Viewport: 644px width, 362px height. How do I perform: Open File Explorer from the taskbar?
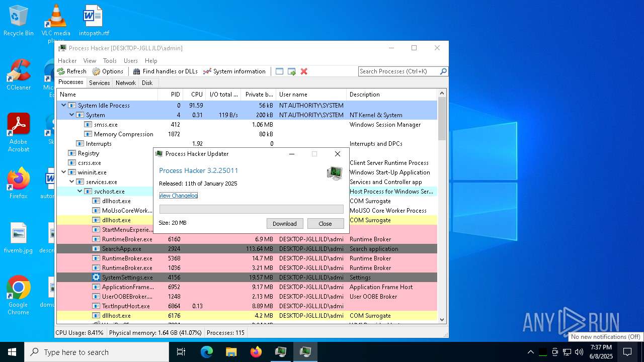(x=231, y=352)
